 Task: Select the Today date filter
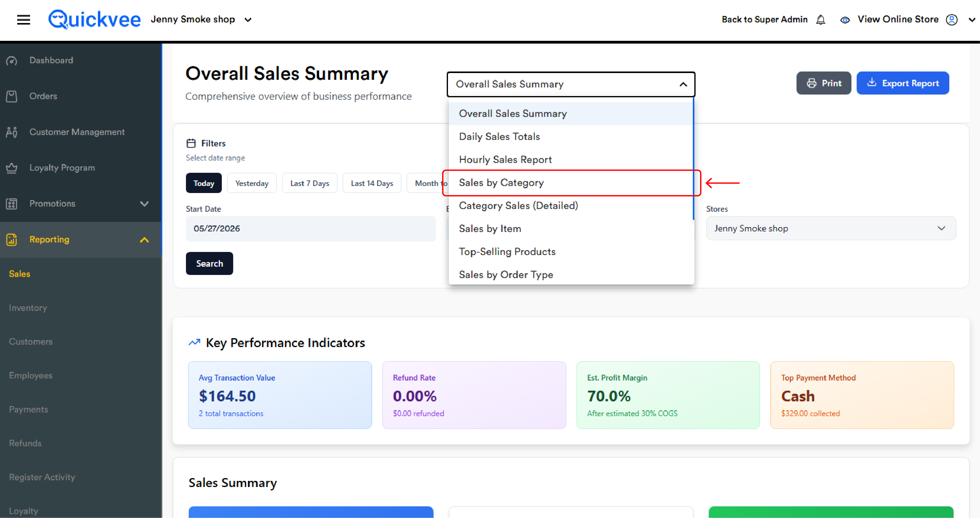(x=203, y=183)
